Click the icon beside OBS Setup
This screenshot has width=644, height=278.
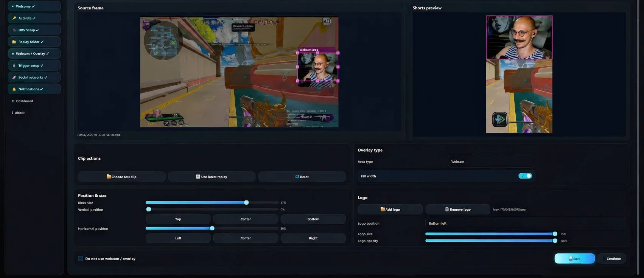(14, 30)
